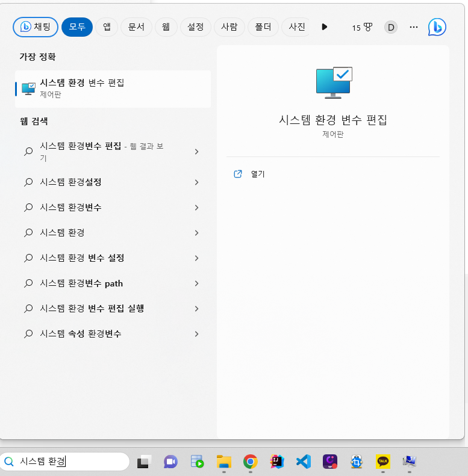Click the open-external icon beside 열기
The image size is (468, 476).
[x=238, y=174]
